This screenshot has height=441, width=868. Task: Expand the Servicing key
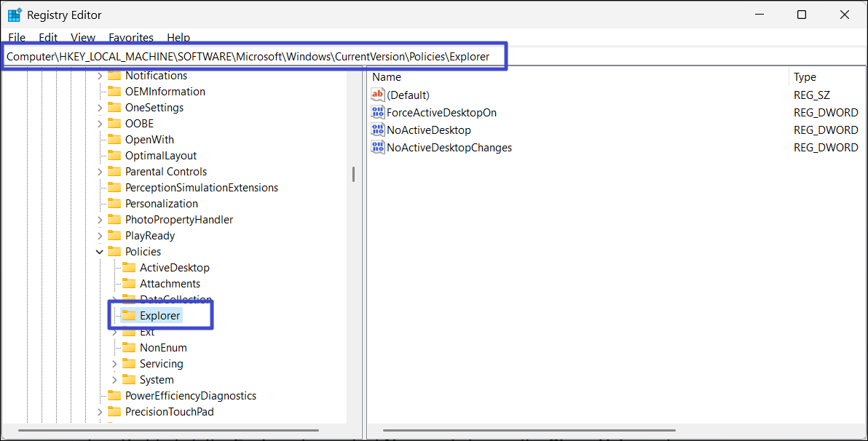114,364
